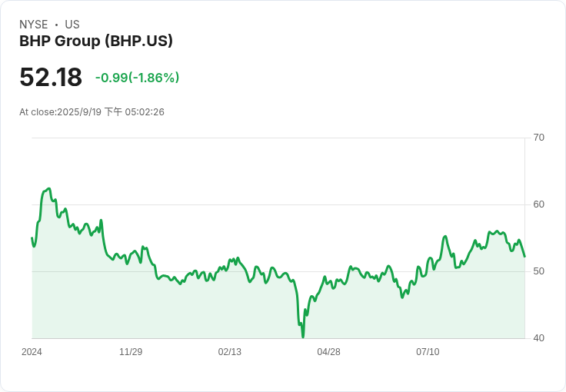Click the At close timestamp text
Screen dimensions: 566x392
pyautogui.click(x=92, y=112)
